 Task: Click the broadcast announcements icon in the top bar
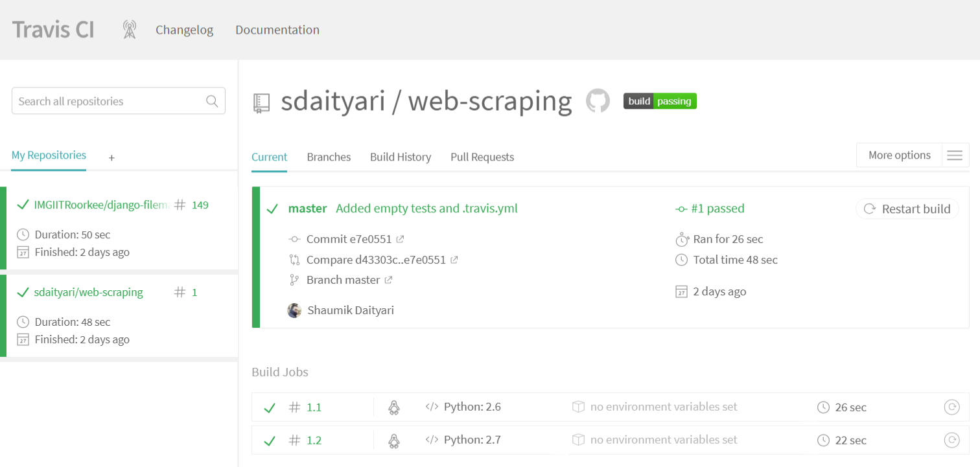click(129, 29)
